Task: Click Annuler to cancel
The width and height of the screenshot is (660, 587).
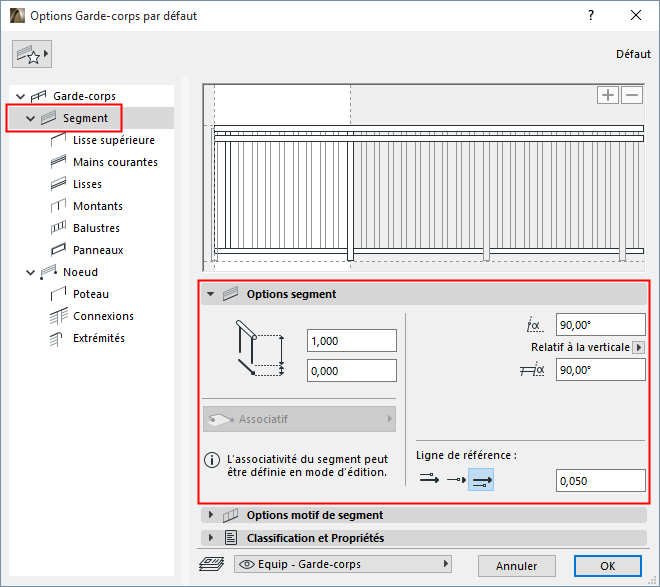Action: pos(516,566)
